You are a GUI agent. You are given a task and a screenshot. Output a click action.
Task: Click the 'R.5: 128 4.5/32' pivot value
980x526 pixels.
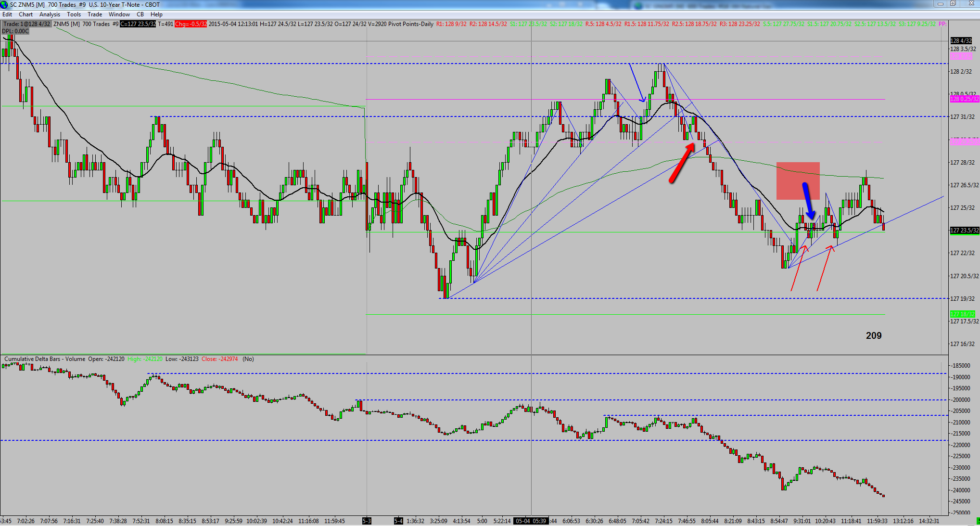click(x=603, y=24)
